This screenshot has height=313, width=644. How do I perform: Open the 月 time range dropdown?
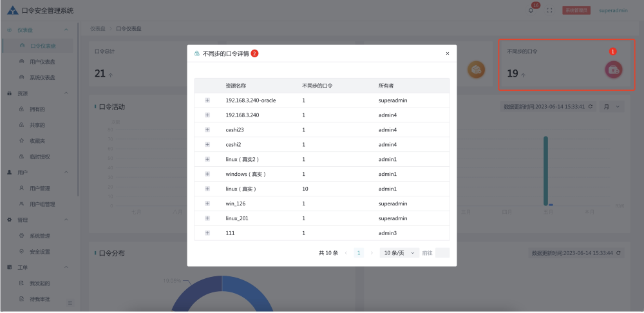point(611,106)
